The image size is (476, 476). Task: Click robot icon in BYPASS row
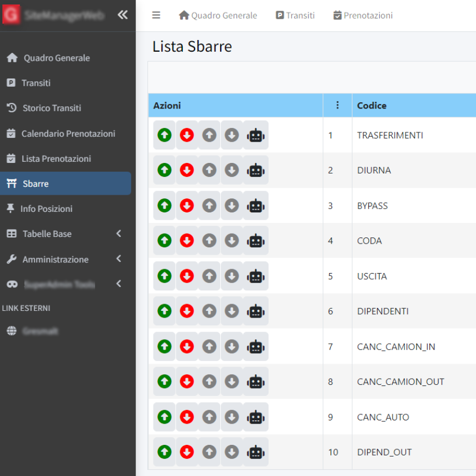click(x=256, y=206)
